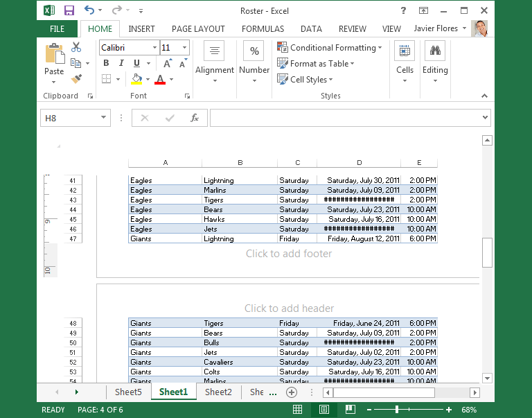
Task: Undo the last action
Action: 89,10
